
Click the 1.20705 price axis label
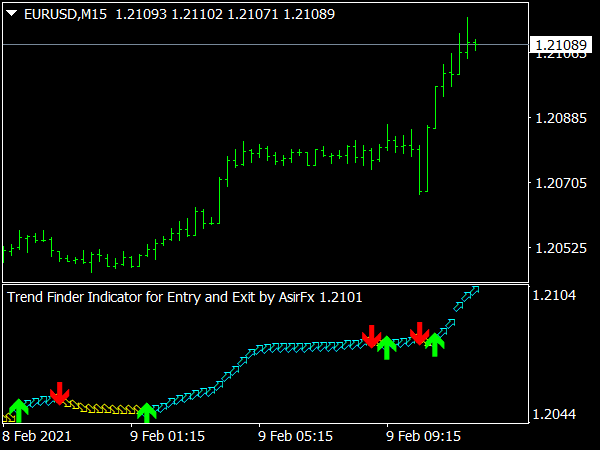coord(561,183)
